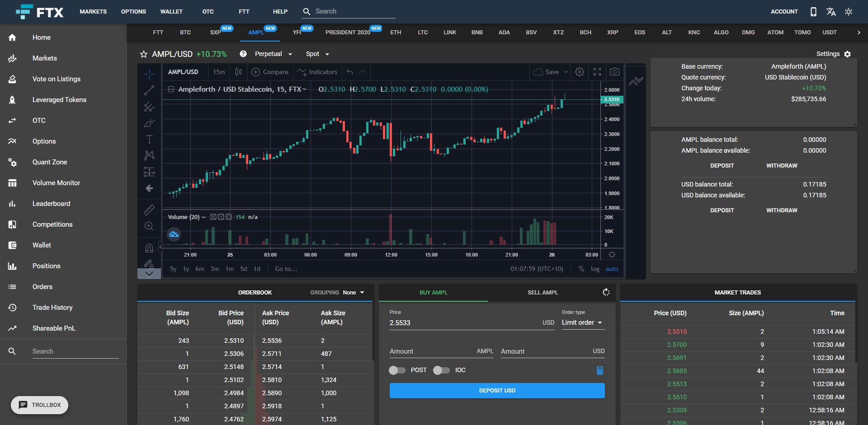
Task: Toggle percent scale on the chart
Action: point(581,269)
